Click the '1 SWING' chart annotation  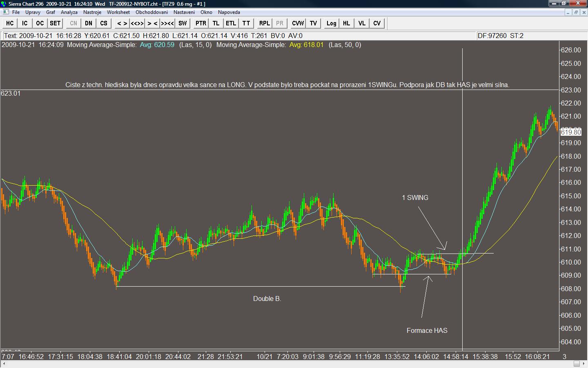(415, 197)
